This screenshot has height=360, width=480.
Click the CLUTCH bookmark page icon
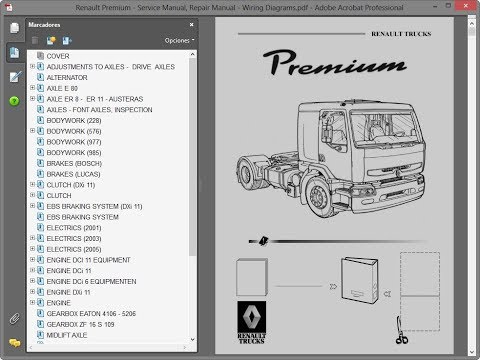click(x=40, y=195)
